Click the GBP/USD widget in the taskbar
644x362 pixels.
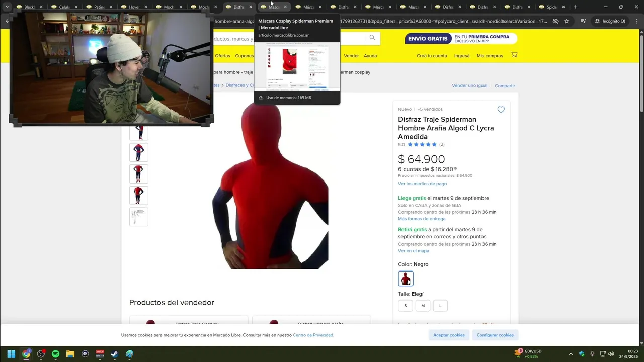[528, 354]
